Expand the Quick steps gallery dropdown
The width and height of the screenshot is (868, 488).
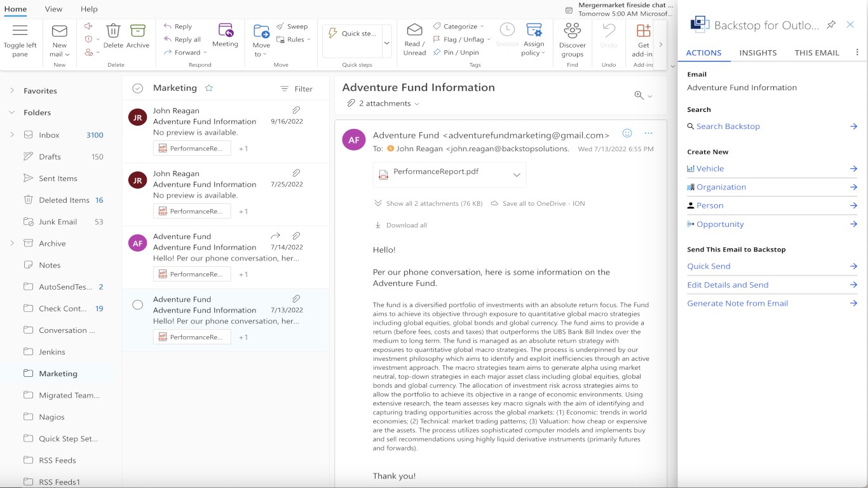pos(386,43)
